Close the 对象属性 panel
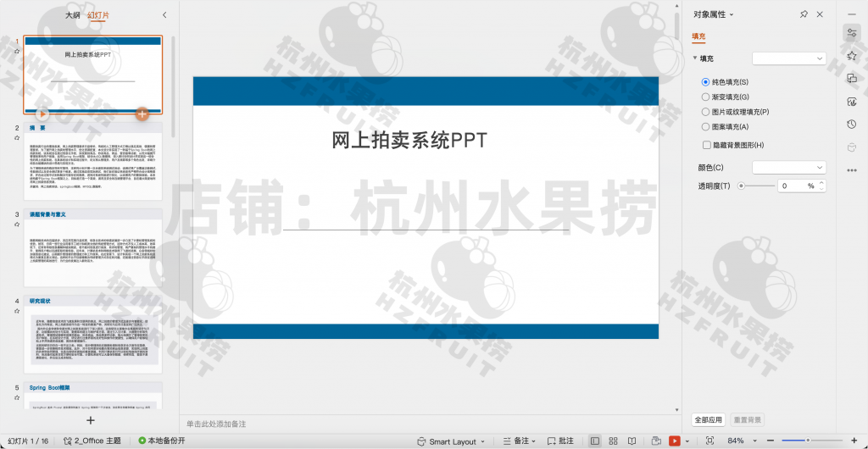 [820, 14]
